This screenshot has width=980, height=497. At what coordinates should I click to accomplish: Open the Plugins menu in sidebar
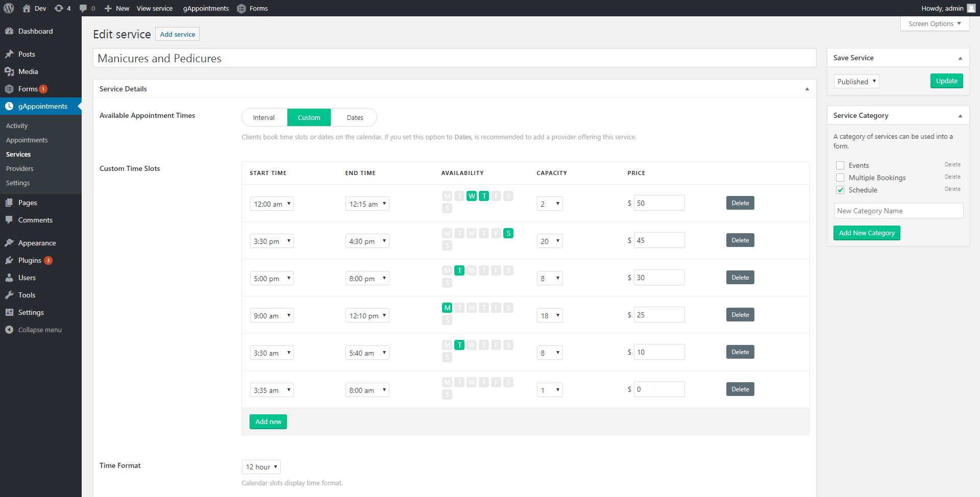coord(30,260)
